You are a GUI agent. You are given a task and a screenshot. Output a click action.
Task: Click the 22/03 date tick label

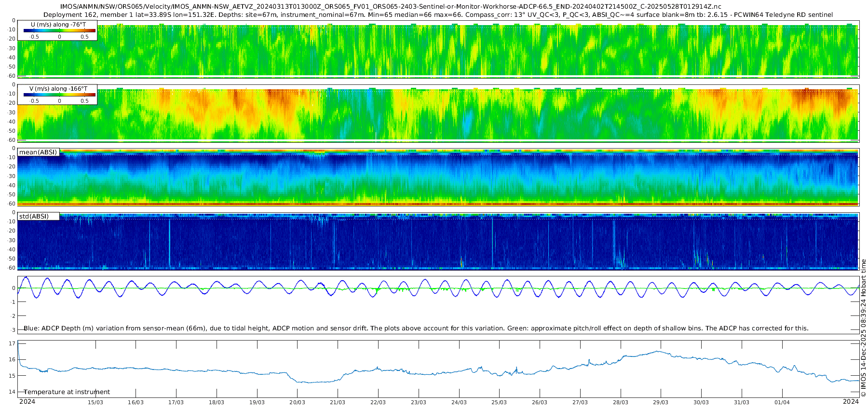click(x=378, y=402)
